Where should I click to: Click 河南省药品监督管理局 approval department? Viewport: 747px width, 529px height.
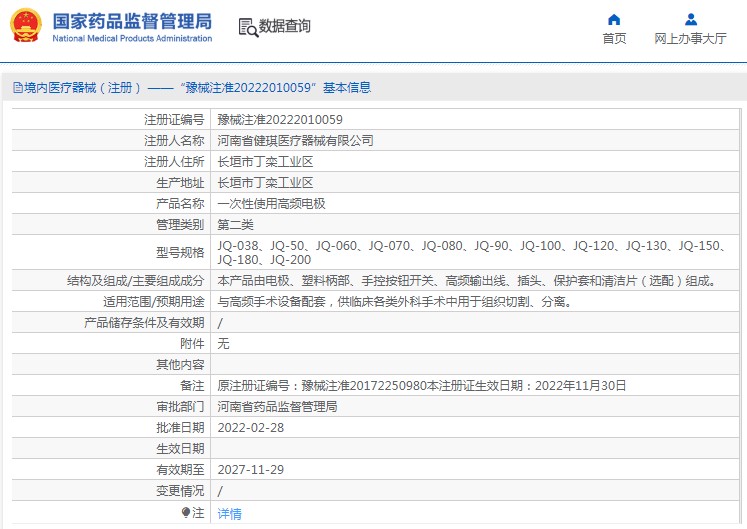point(277,407)
